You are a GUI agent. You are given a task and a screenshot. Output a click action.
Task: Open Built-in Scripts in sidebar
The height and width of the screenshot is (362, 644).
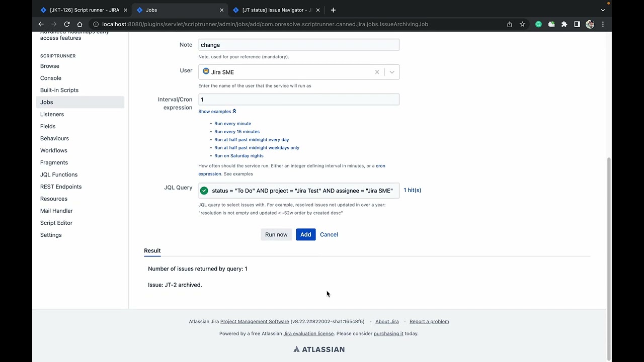click(x=59, y=90)
